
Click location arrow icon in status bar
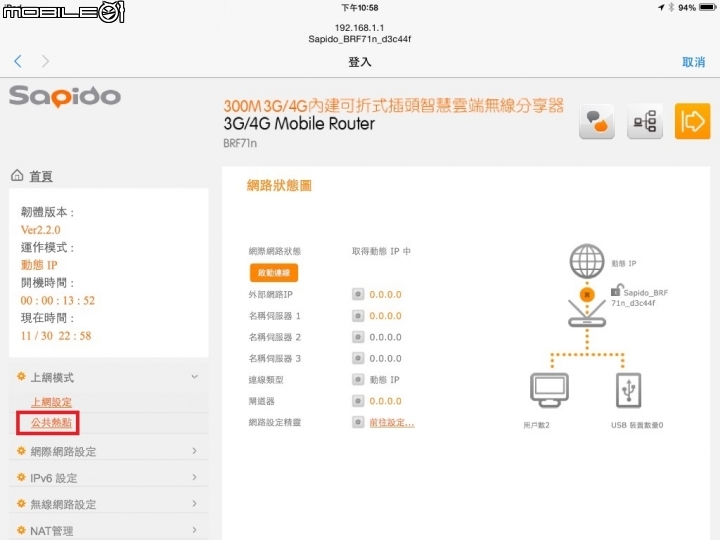coord(661,7)
